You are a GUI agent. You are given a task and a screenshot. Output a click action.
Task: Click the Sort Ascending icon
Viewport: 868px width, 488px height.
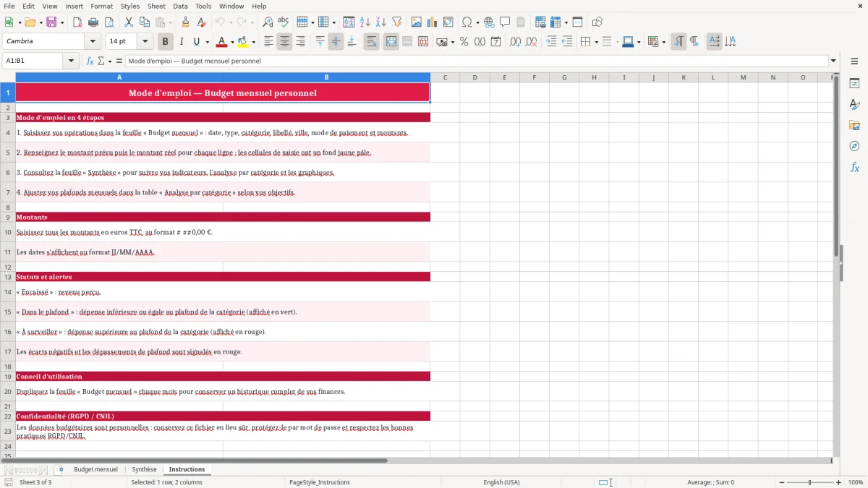click(x=365, y=22)
